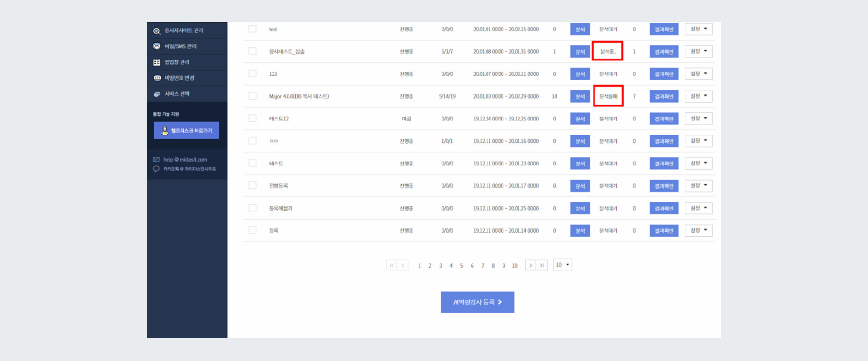Click the 마감 status in row 테스트12
The width and height of the screenshot is (868, 361).
click(406, 119)
